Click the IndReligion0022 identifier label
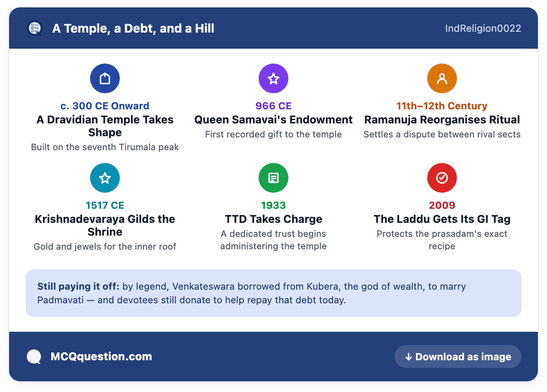The image size is (547, 392). point(483,28)
